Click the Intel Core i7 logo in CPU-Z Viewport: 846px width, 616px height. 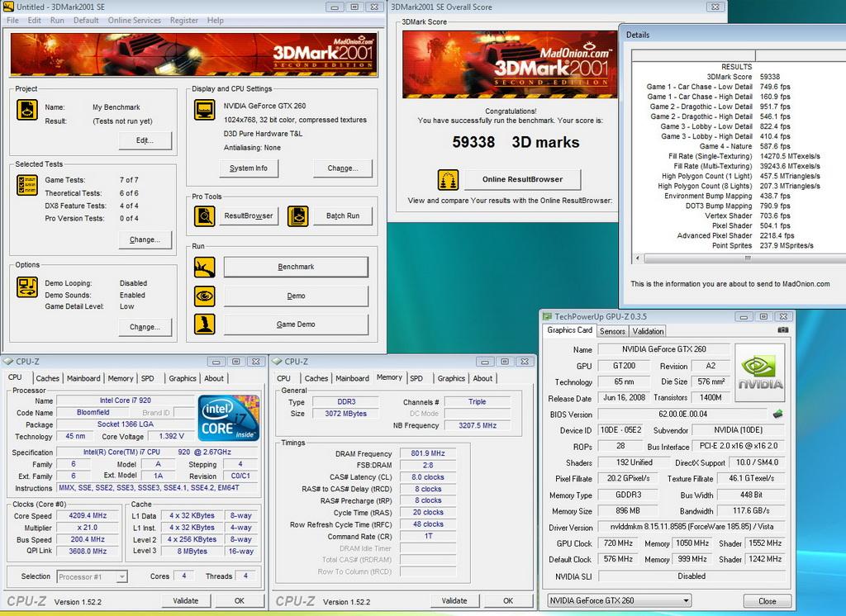(x=229, y=418)
